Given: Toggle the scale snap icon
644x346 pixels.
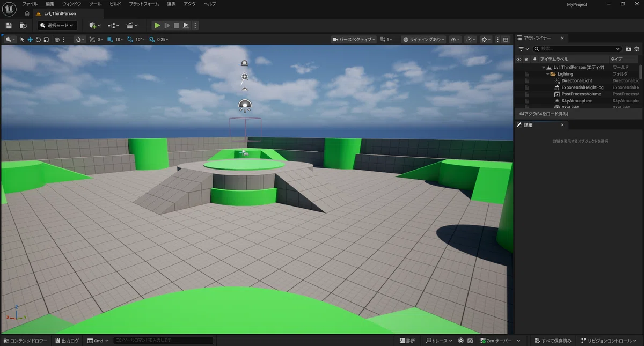Looking at the screenshot, I should 151,39.
